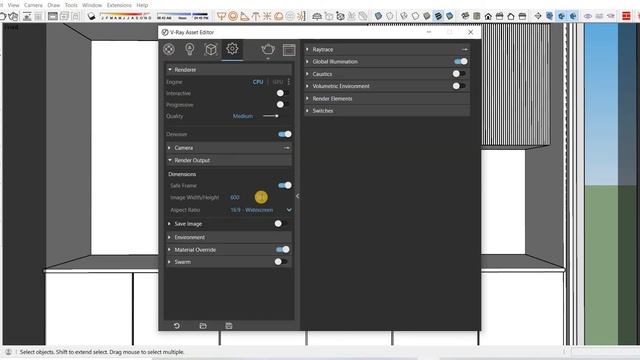Open the Aspect Ratio dropdown

pyautogui.click(x=261, y=210)
